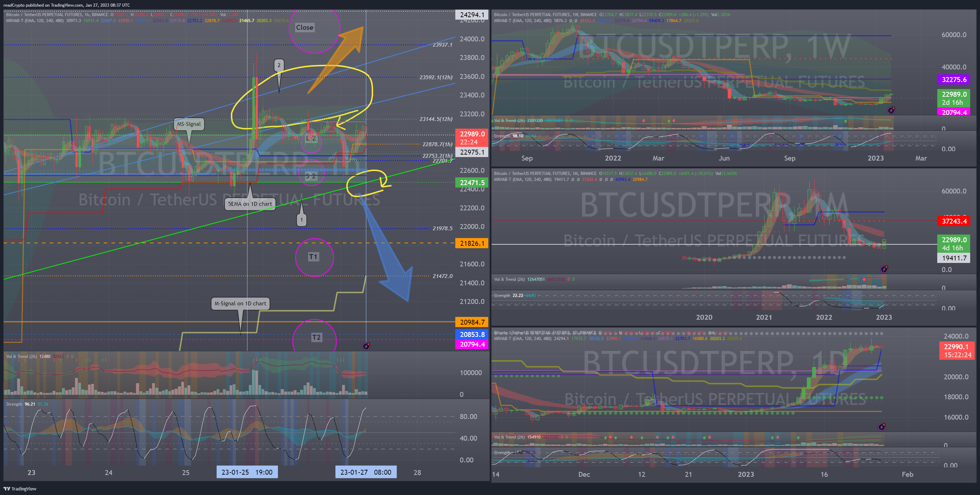Click the lightning icon on the 1W chart
This screenshot has height=495, width=980.
coord(891,110)
